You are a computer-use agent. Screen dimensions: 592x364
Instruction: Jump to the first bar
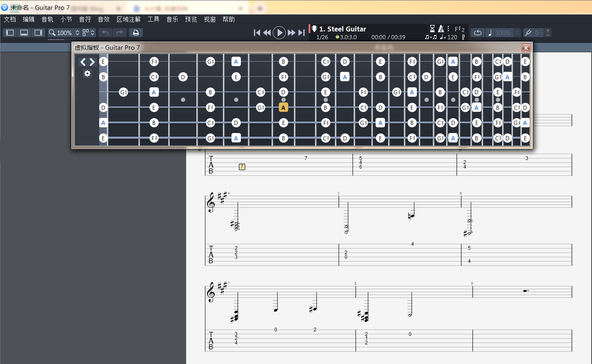(x=257, y=33)
